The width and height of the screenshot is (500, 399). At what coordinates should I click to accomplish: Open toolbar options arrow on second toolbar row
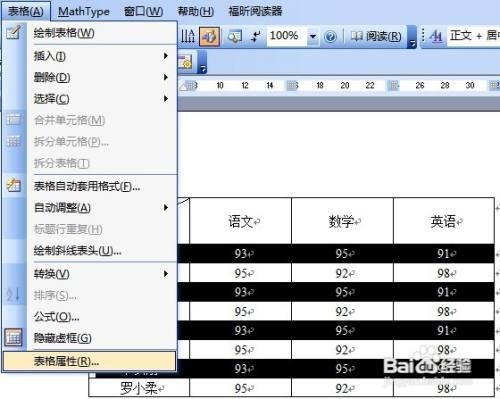pos(203,62)
